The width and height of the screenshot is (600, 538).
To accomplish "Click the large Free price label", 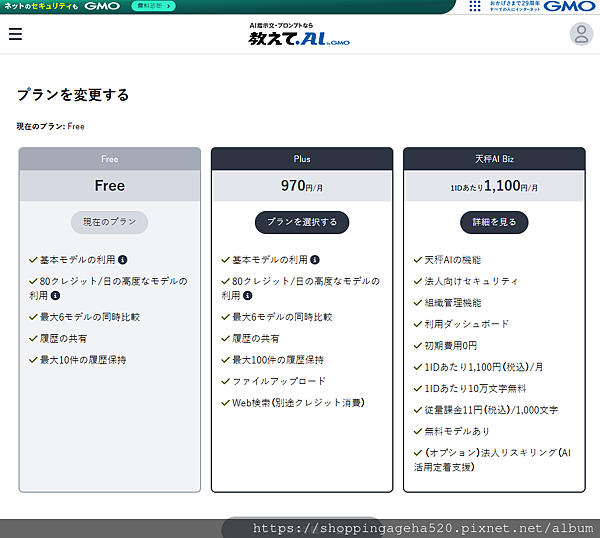I will coord(109,186).
